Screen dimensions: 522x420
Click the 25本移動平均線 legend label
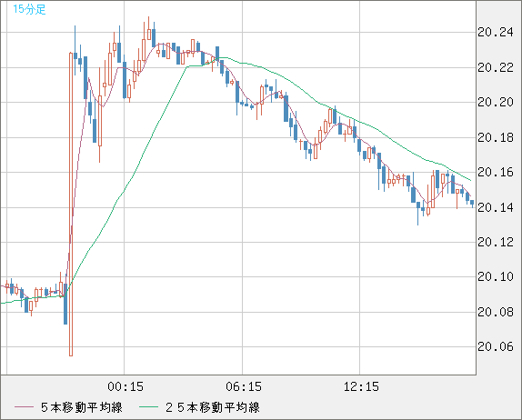coord(213,407)
